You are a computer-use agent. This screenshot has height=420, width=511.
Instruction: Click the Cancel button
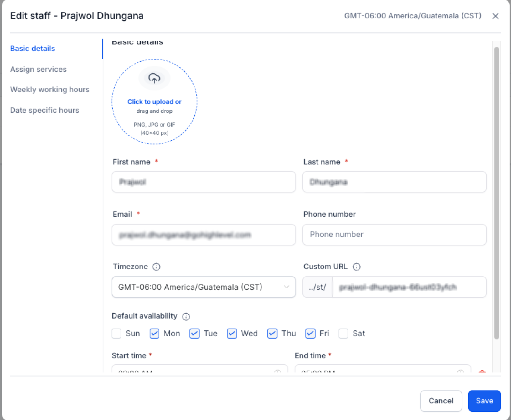tap(441, 401)
